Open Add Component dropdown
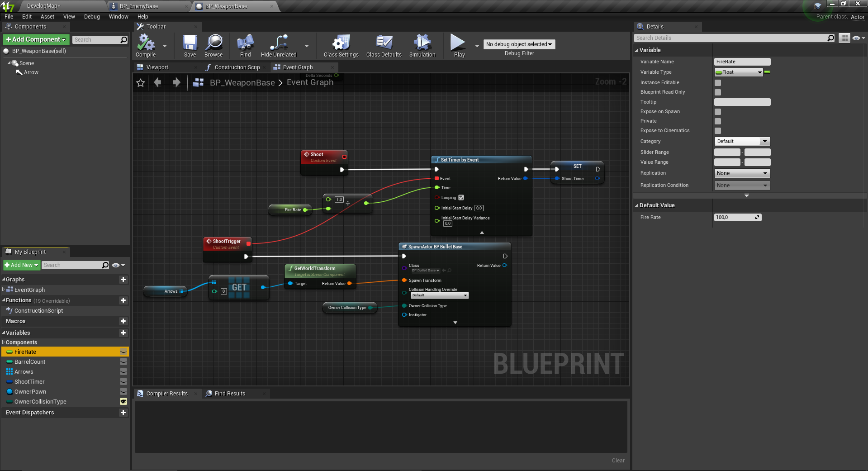 pyautogui.click(x=36, y=39)
